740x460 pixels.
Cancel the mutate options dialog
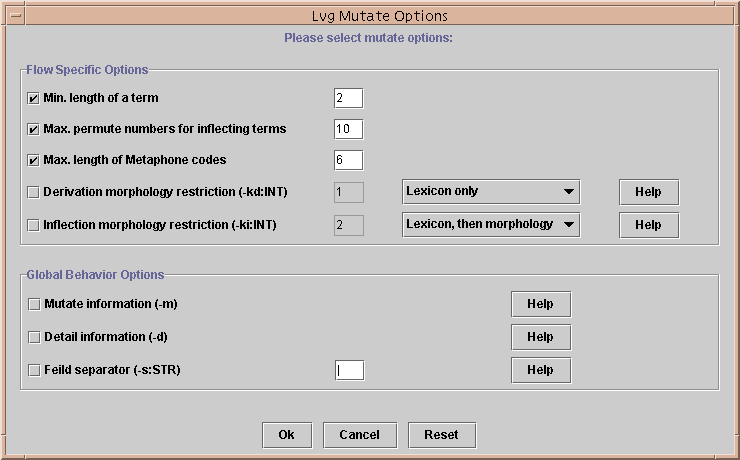pyautogui.click(x=359, y=435)
